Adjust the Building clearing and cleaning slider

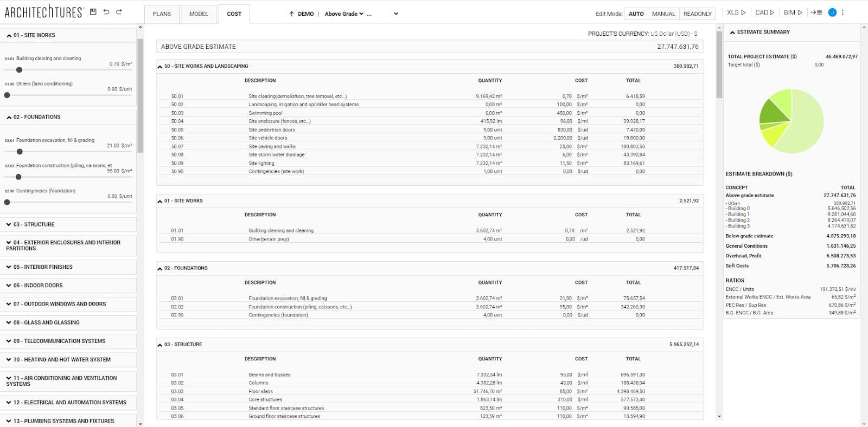click(20, 70)
